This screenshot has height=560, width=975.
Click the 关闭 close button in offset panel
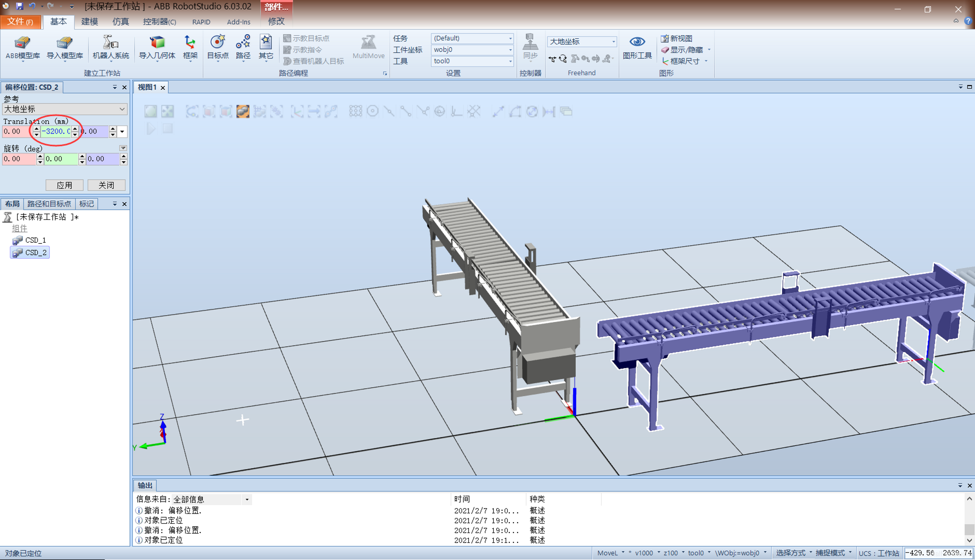[x=106, y=185]
